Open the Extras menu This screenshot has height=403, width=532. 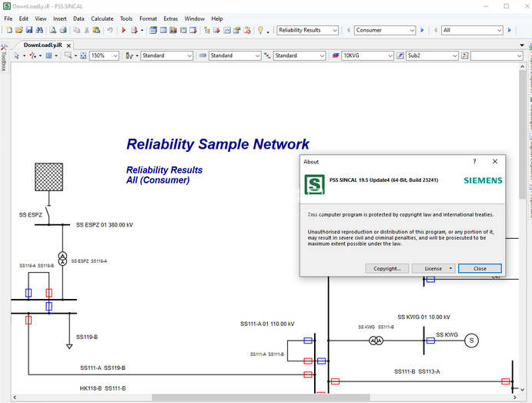[171, 18]
